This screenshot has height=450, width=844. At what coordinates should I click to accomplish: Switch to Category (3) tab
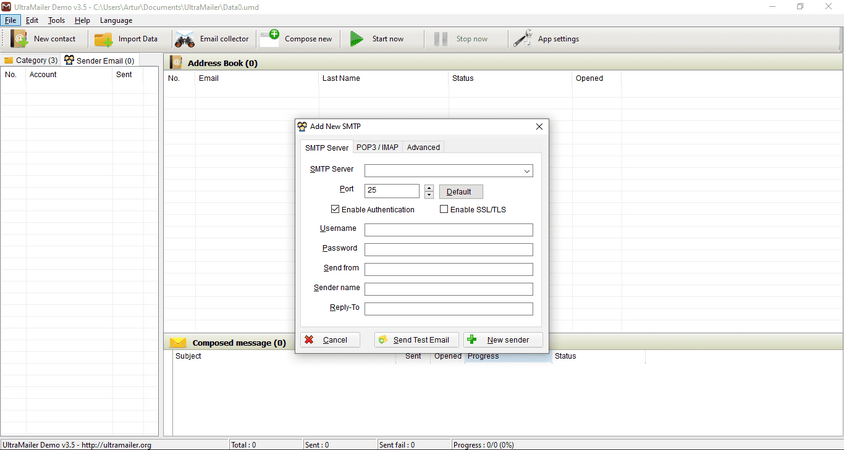click(x=31, y=60)
